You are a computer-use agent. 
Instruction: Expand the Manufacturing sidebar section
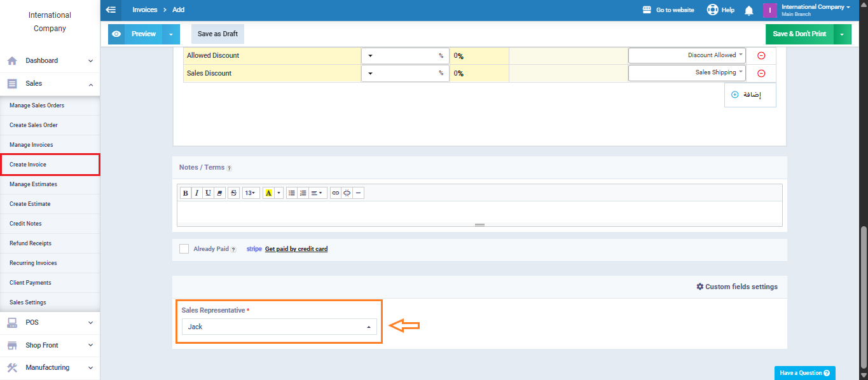pos(50,367)
